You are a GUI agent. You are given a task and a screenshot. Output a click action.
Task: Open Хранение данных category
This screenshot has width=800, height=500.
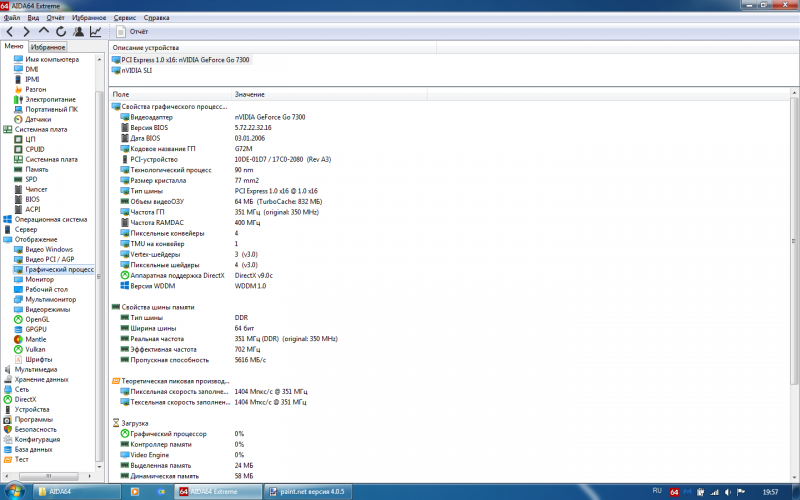coord(41,379)
